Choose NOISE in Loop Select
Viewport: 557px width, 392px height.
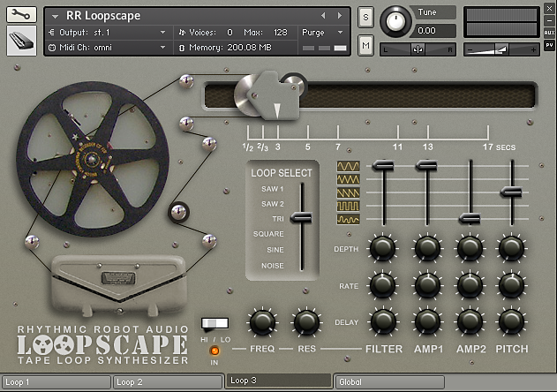coord(273,266)
